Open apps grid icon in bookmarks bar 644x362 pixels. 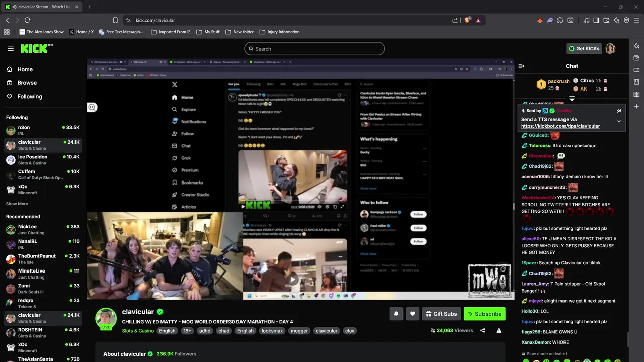pyautogui.click(x=7, y=32)
